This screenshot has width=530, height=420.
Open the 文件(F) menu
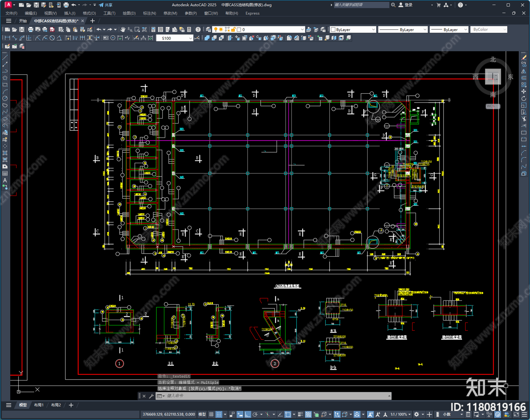12,13
